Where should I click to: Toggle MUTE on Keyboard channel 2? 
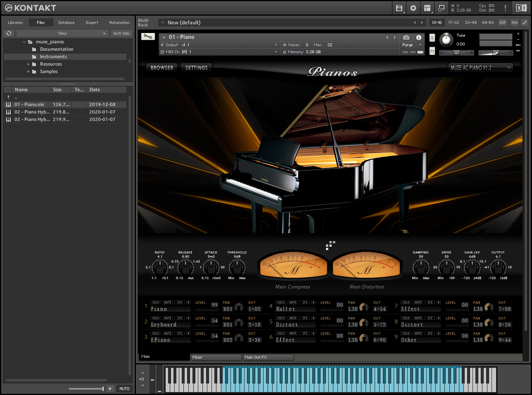pyautogui.click(x=167, y=318)
